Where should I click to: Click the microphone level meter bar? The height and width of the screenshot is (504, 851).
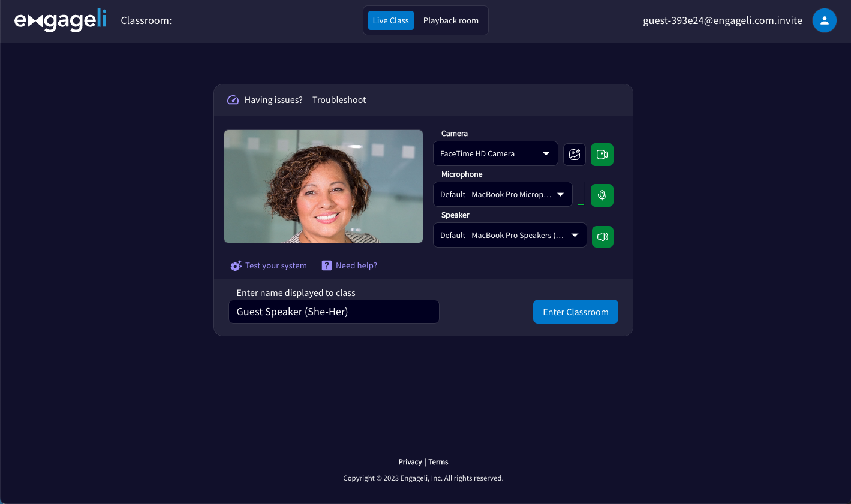coord(581,194)
